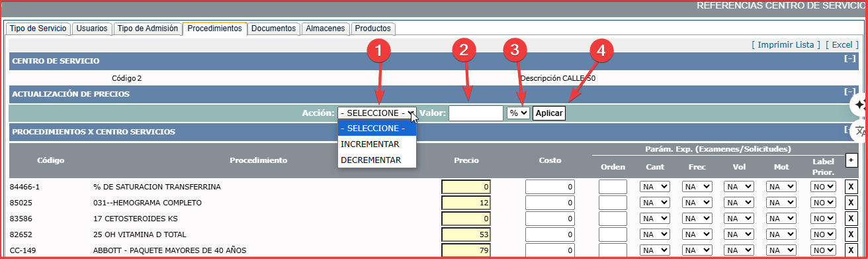
Task: Select the text 17 CETOSTEROIDES KS
Action: click(x=136, y=219)
